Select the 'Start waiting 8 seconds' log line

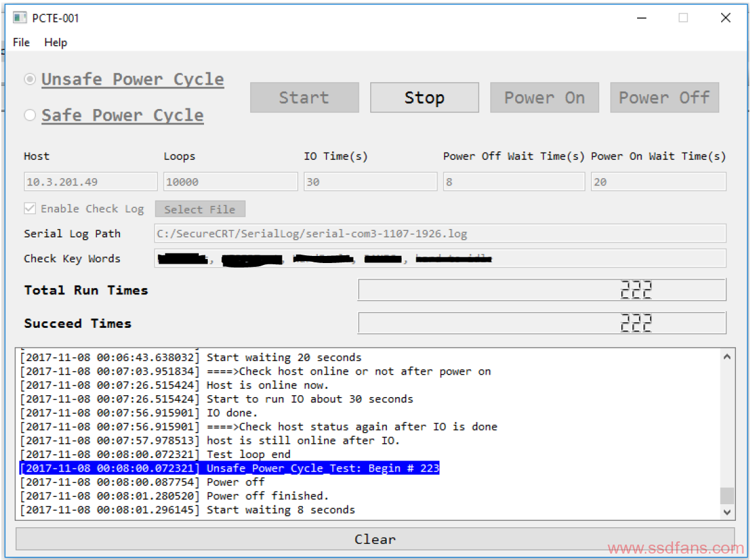(187, 510)
